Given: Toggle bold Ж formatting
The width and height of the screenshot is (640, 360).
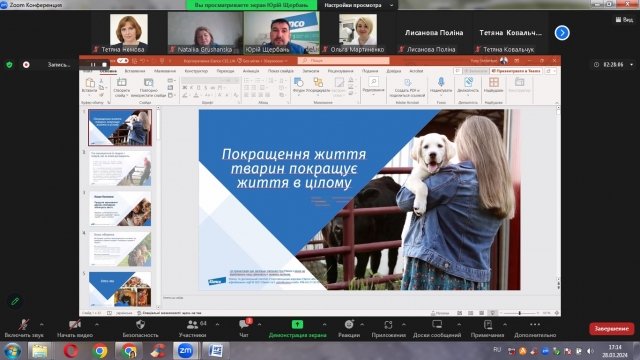Looking at the screenshot, I should pos(184,88).
